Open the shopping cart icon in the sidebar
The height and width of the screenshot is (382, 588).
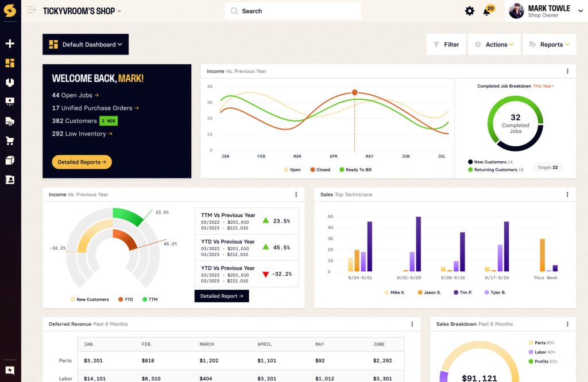point(10,141)
